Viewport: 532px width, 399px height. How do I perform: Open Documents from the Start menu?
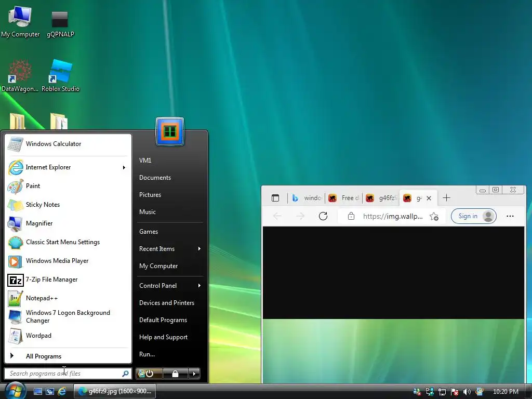coord(170,178)
